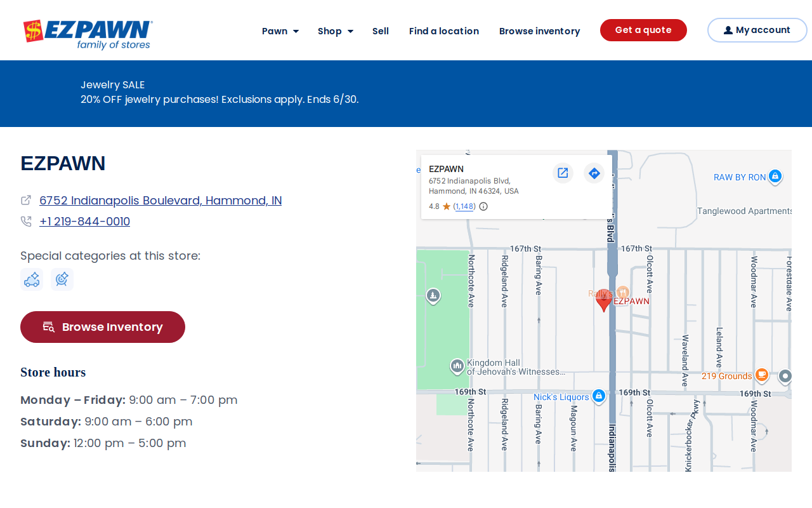Call the +1 219-844-0010 phone link

click(84, 222)
